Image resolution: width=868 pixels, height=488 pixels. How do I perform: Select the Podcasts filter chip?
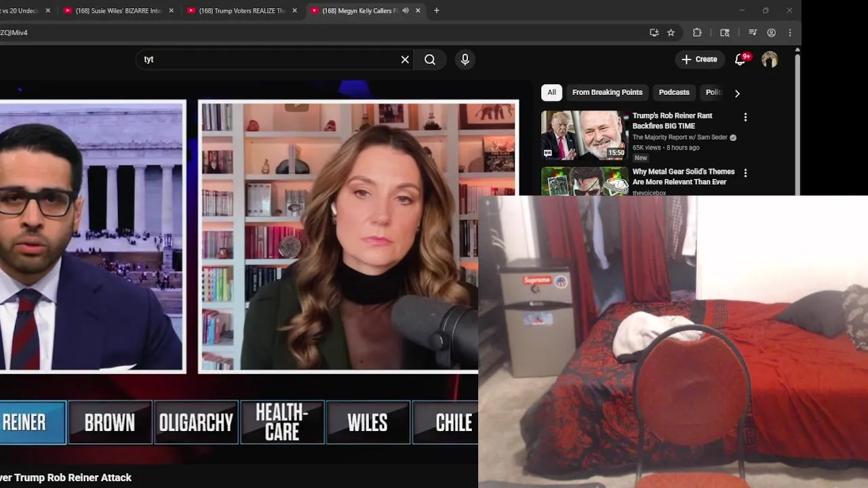click(674, 92)
